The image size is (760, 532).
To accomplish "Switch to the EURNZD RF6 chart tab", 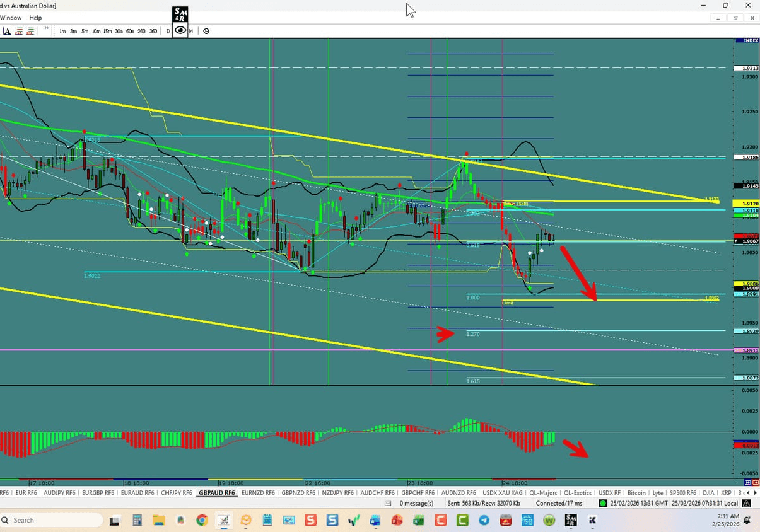I will click(x=258, y=493).
